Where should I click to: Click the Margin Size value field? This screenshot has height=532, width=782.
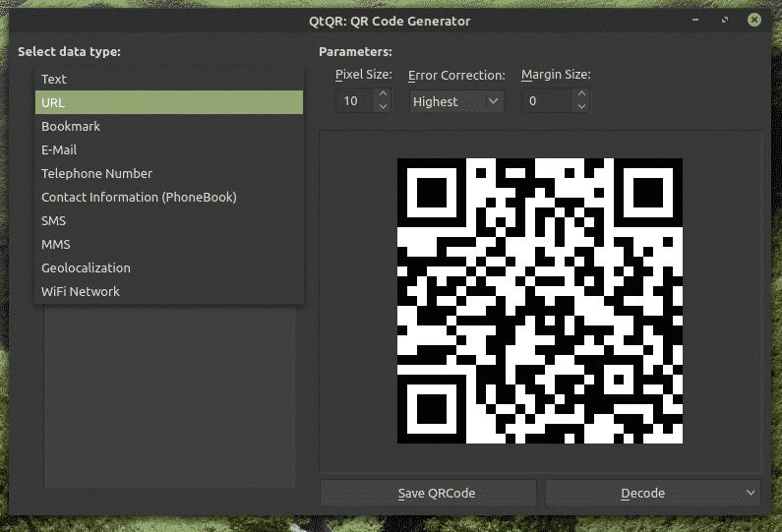(x=546, y=101)
